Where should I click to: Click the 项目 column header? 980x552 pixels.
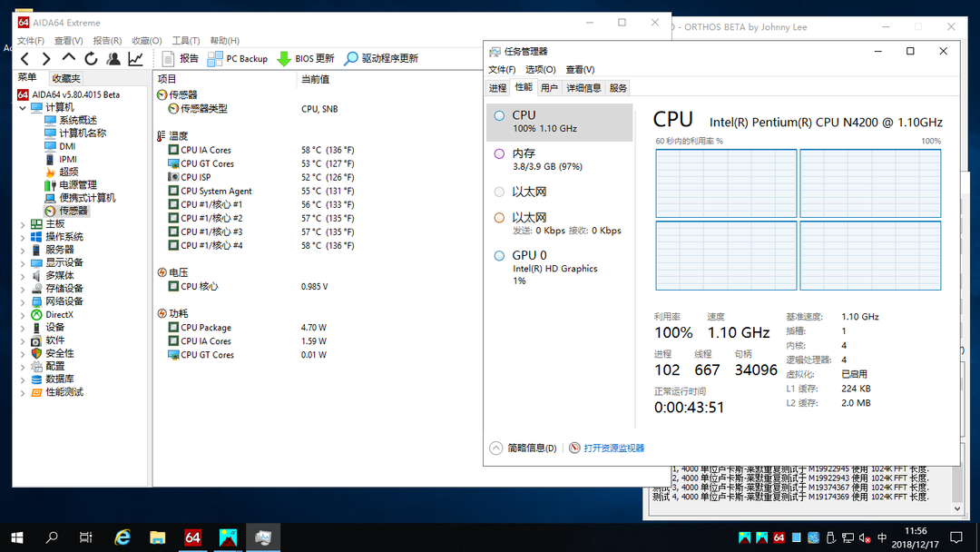[224, 79]
